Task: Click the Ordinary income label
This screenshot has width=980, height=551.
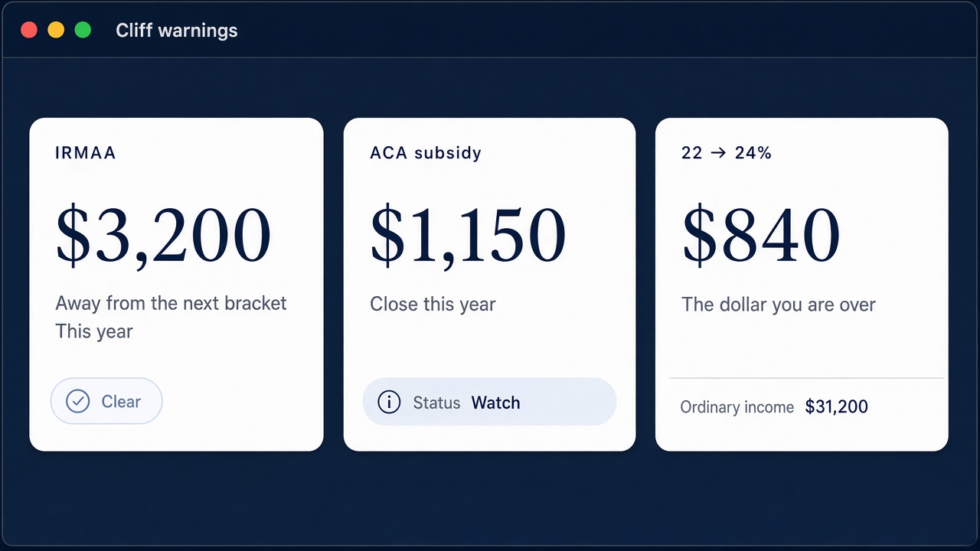Action: pyautogui.click(x=737, y=407)
